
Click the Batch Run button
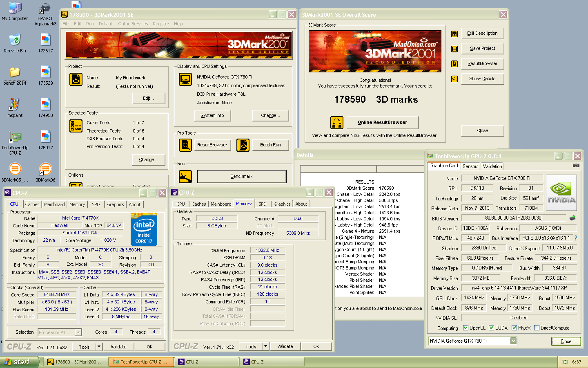click(271, 145)
